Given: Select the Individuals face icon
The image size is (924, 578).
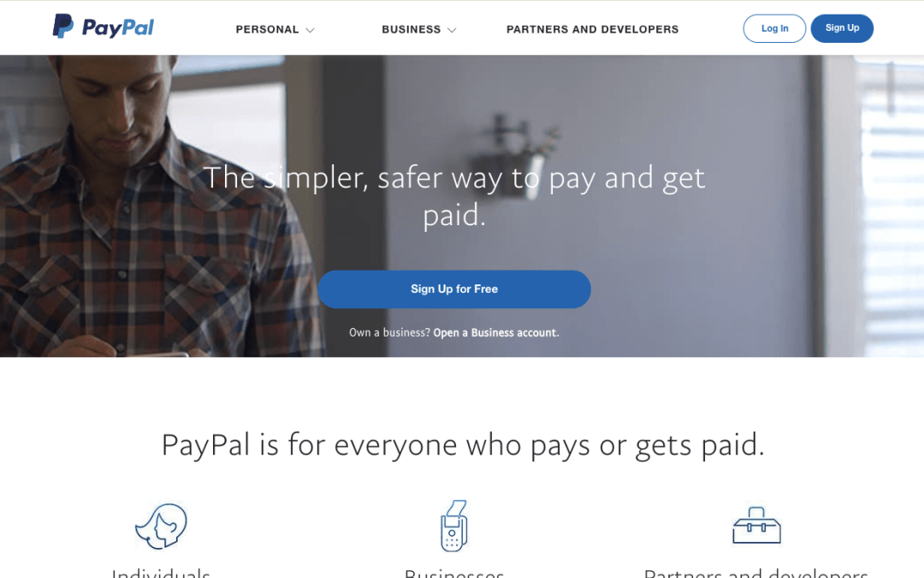Looking at the screenshot, I should (161, 526).
